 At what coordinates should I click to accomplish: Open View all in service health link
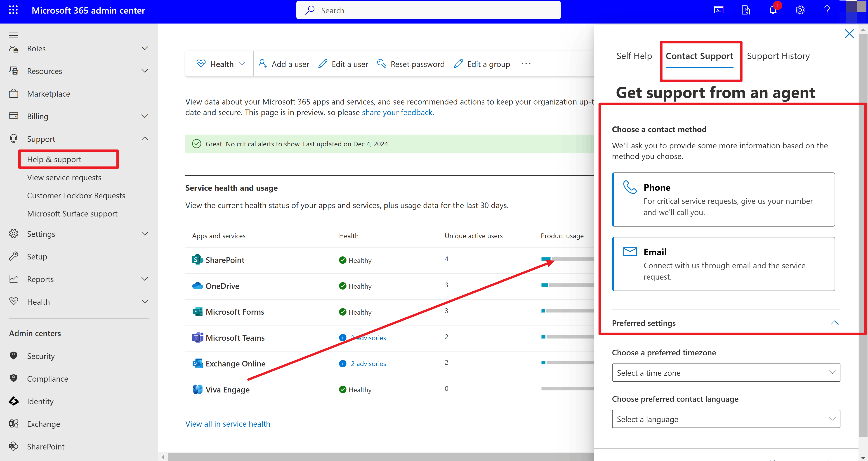[227, 424]
